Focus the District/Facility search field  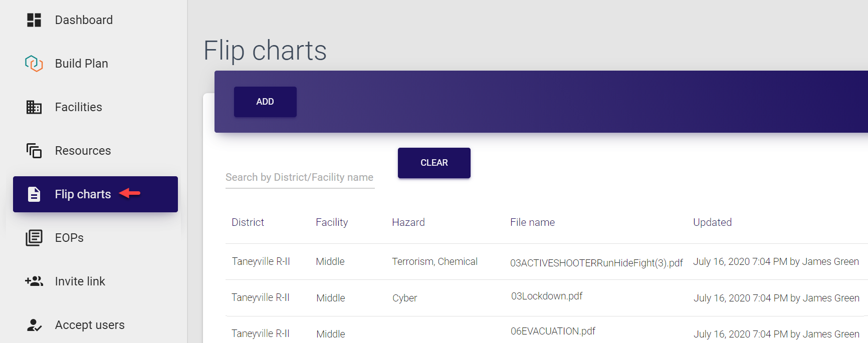pyautogui.click(x=300, y=177)
